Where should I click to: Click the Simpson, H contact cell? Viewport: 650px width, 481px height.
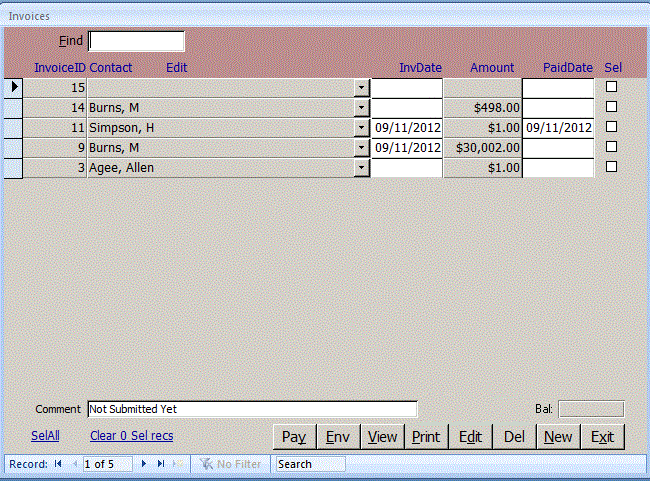221,128
